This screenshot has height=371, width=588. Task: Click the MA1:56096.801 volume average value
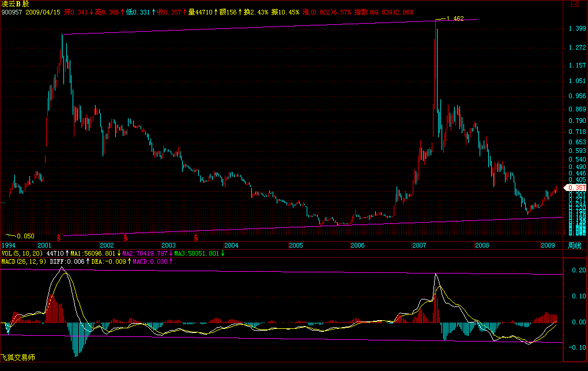(x=93, y=253)
